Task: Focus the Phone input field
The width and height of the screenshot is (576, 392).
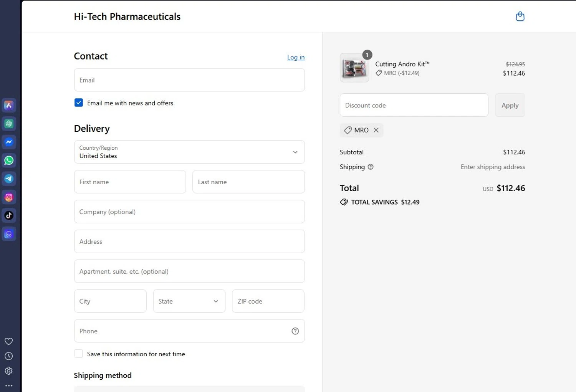Action: 189,331
